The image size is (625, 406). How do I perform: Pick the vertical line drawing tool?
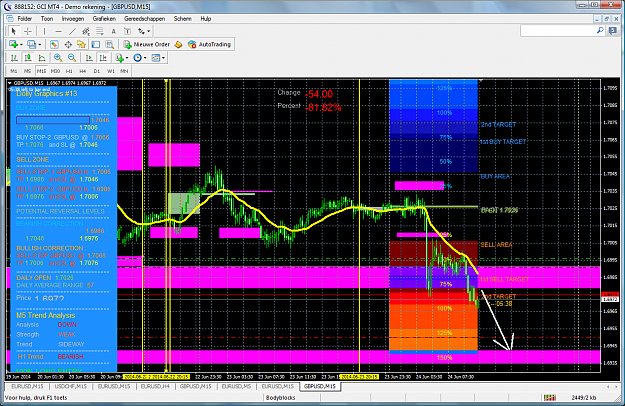[x=44, y=31]
